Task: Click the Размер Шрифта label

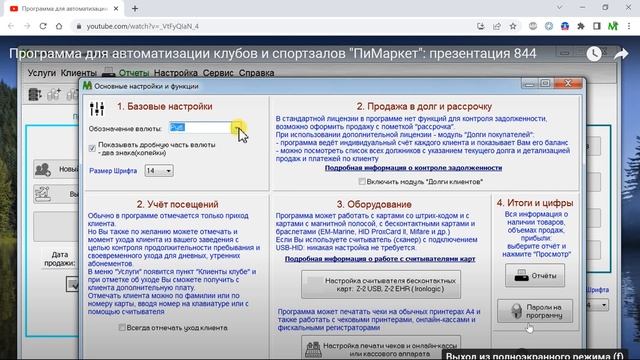Action: pyautogui.click(x=113, y=171)
